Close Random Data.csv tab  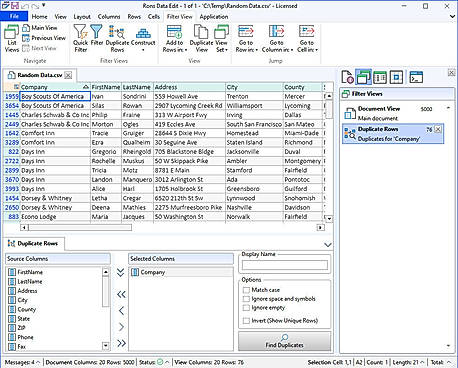point(68,75)
